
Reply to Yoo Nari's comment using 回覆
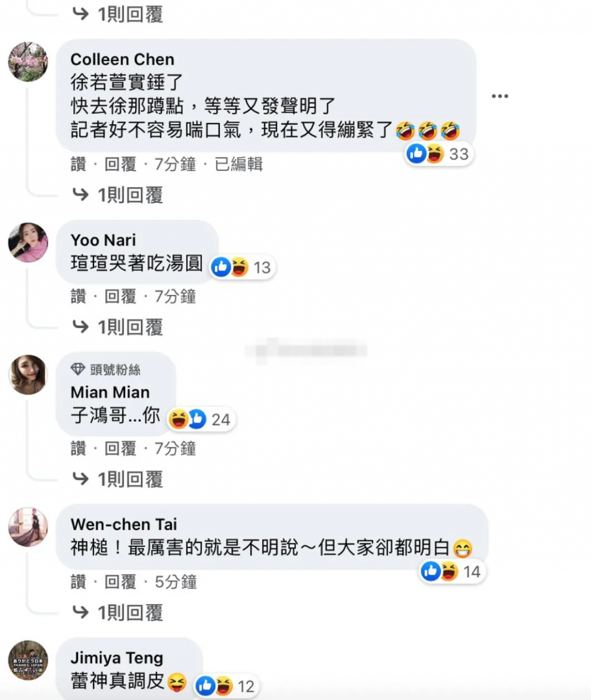click(x=120, y=296)
